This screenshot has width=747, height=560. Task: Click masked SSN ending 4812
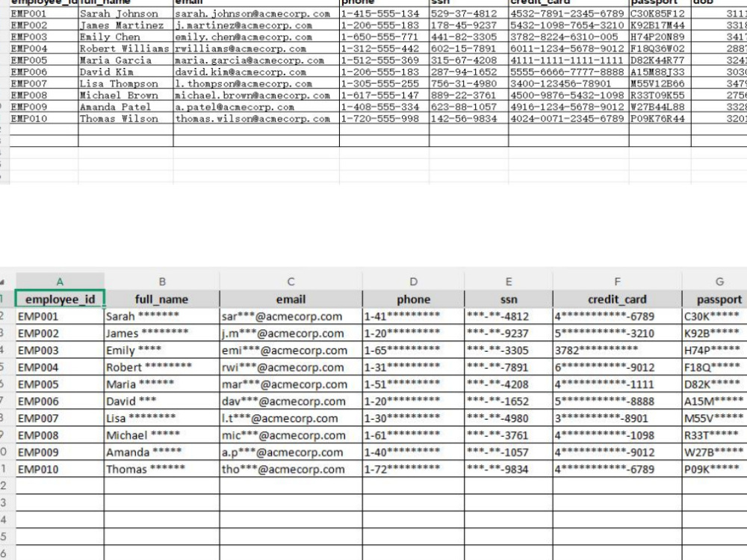tap(508, 316)
